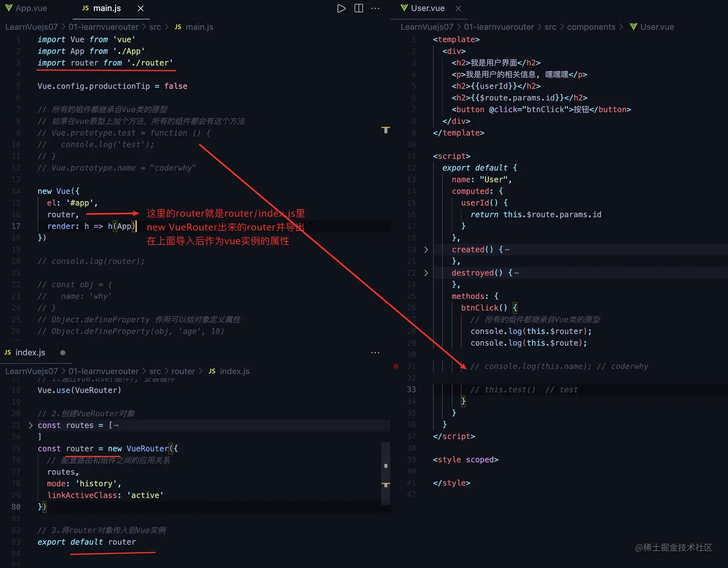Open src breadcrumb in User.vue pane
The width and height of the screenshot is (728, 568).
550,27
